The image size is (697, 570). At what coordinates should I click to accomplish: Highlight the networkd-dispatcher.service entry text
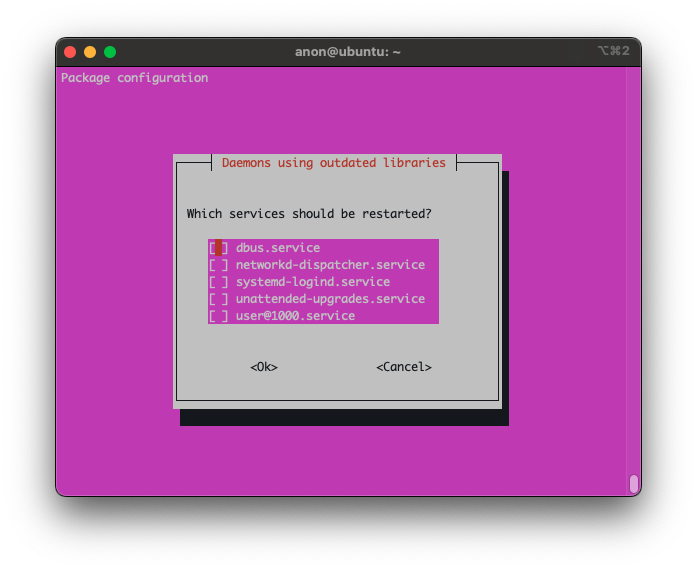330,265
